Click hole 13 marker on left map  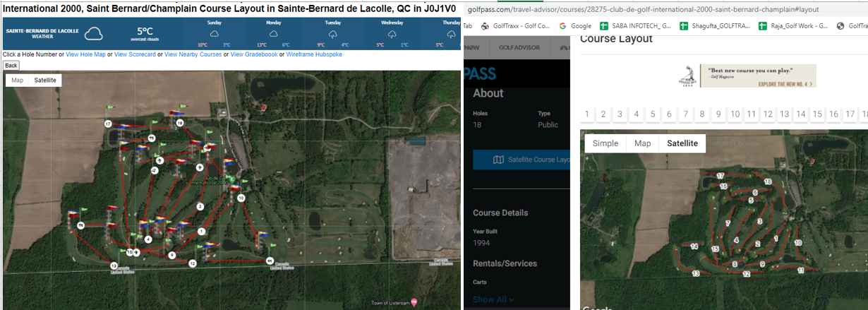click(114, 266)
